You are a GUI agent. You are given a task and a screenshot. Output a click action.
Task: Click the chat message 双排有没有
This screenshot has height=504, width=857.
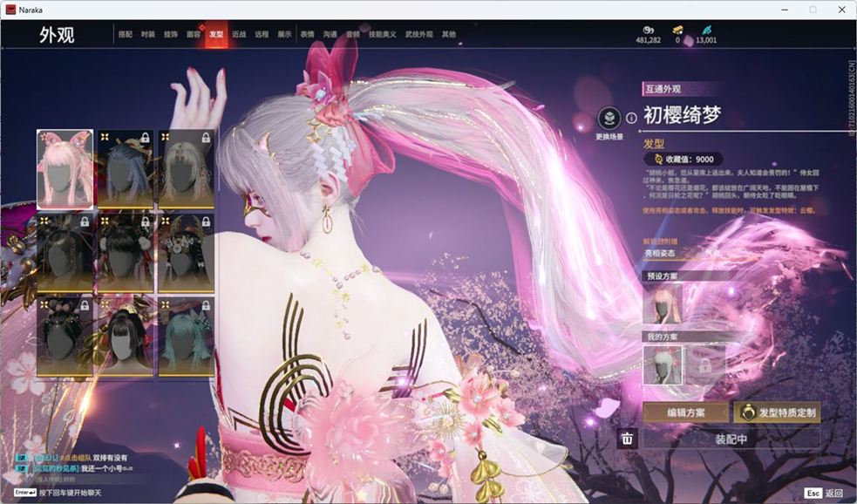click(x=110, y=458)
